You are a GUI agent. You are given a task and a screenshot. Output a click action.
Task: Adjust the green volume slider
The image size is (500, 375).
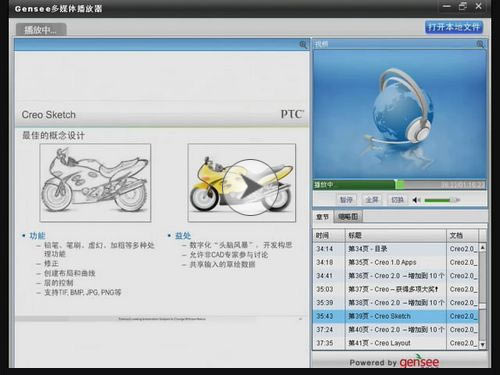click(441, 200)
